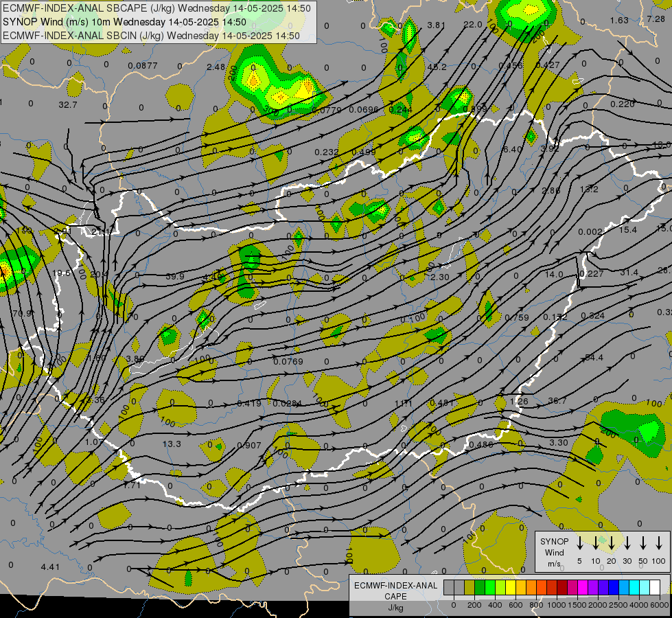Click the map value 0.244
Screen dimensions: 672x618
(401, 110)
